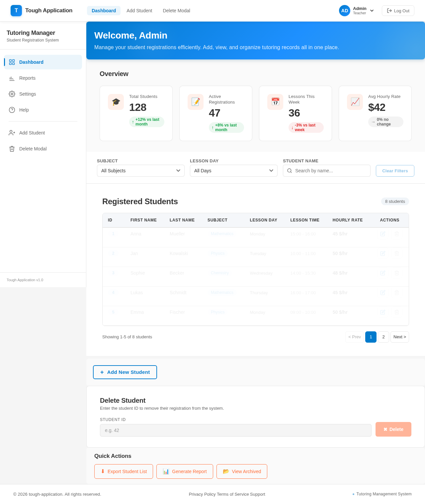
Task: Click the orange Delete button
Action: [393, 429]
